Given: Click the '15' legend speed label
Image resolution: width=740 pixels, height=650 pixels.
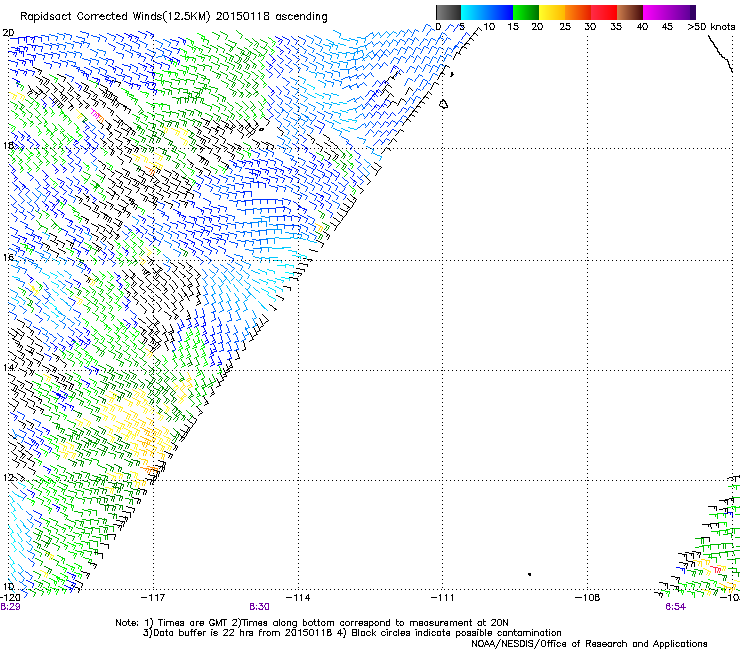Looking at the screenshot, I should 513,27.
